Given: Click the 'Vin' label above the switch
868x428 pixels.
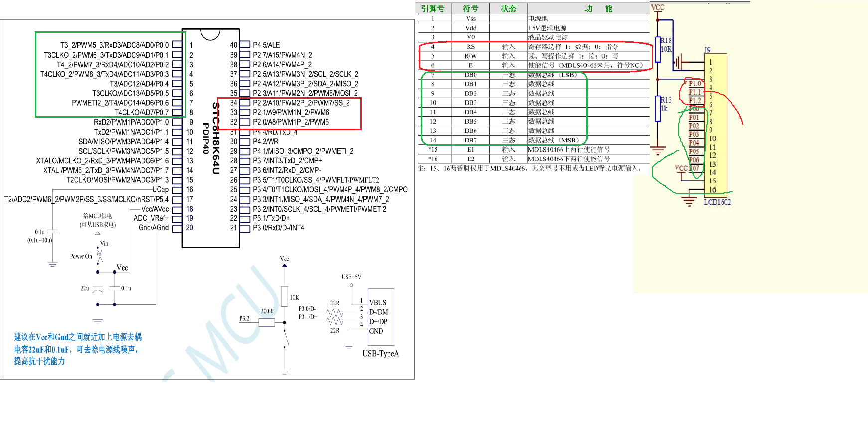Looking at the screenshot, I should tap(104, 243).
